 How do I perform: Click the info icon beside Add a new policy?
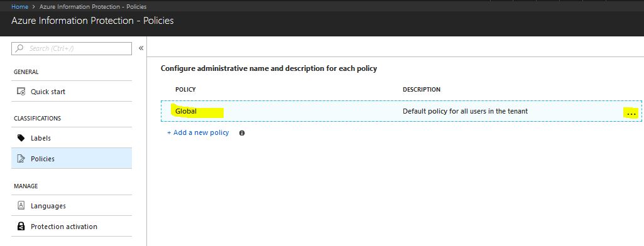tap(242, 133)
